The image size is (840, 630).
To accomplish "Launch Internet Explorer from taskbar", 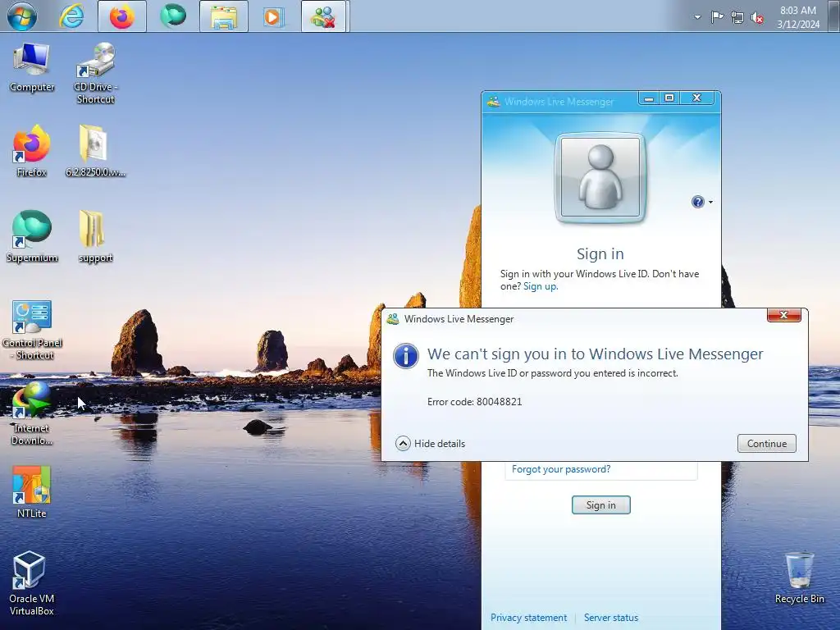I will click(72, 16).
